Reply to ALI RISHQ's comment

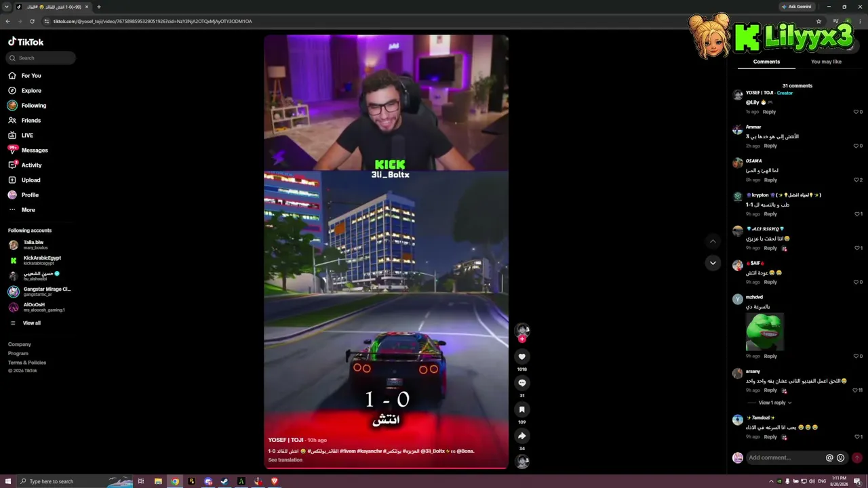click(770, 248)
